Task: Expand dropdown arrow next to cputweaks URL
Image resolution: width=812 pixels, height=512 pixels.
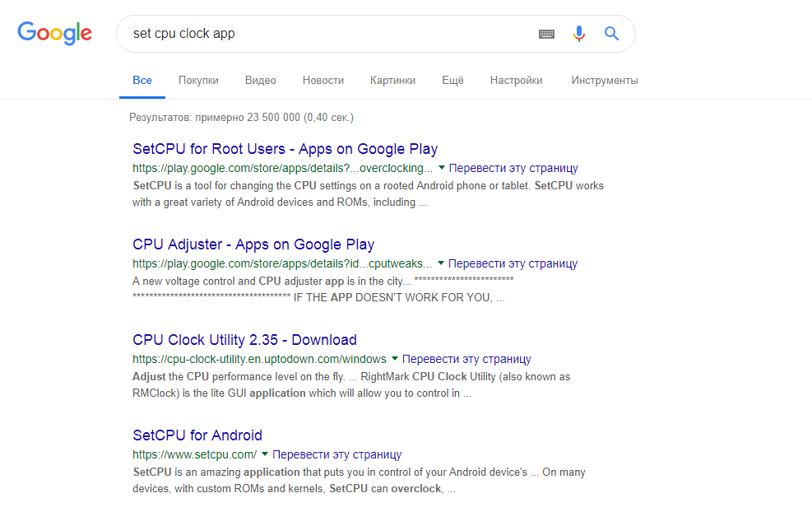Action: pos(441,263)
